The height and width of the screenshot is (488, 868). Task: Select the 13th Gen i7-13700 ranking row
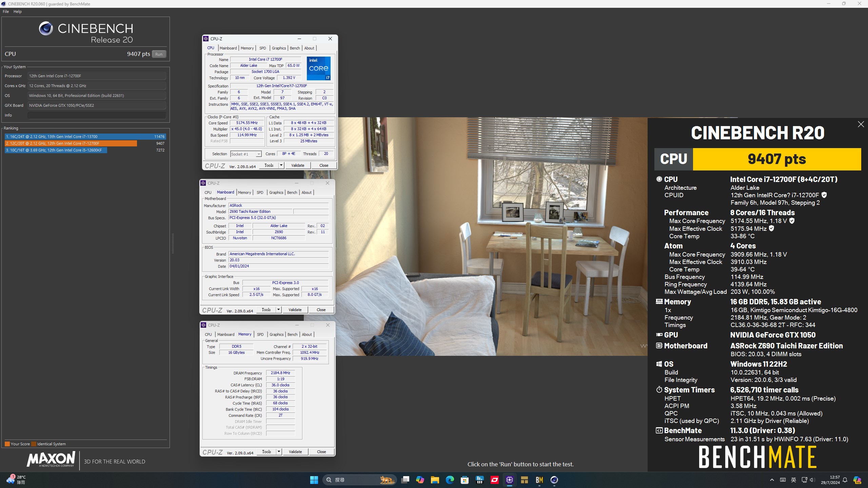[85, 137]
